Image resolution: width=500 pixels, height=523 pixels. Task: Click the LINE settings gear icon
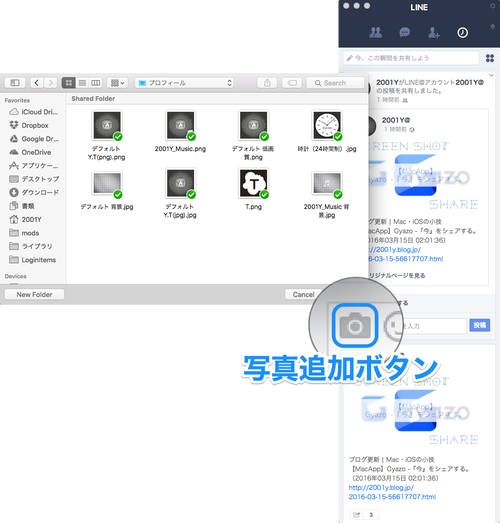tap(492, 6)
